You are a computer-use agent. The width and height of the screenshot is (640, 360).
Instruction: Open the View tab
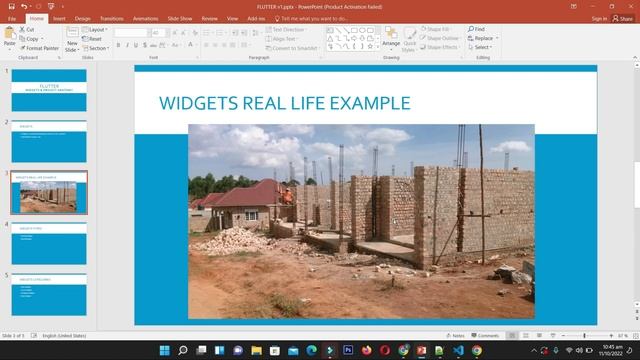[232, 18]
